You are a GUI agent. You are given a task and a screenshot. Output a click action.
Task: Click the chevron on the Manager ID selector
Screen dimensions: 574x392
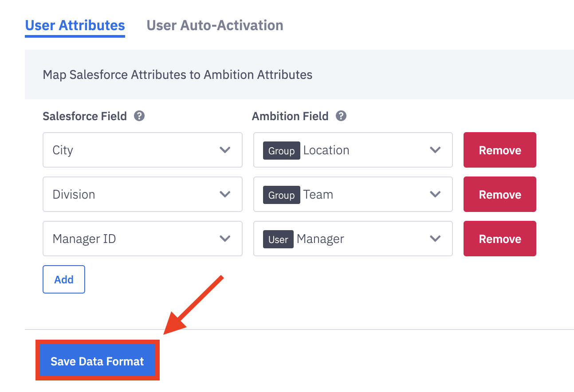tap(225, 239)
